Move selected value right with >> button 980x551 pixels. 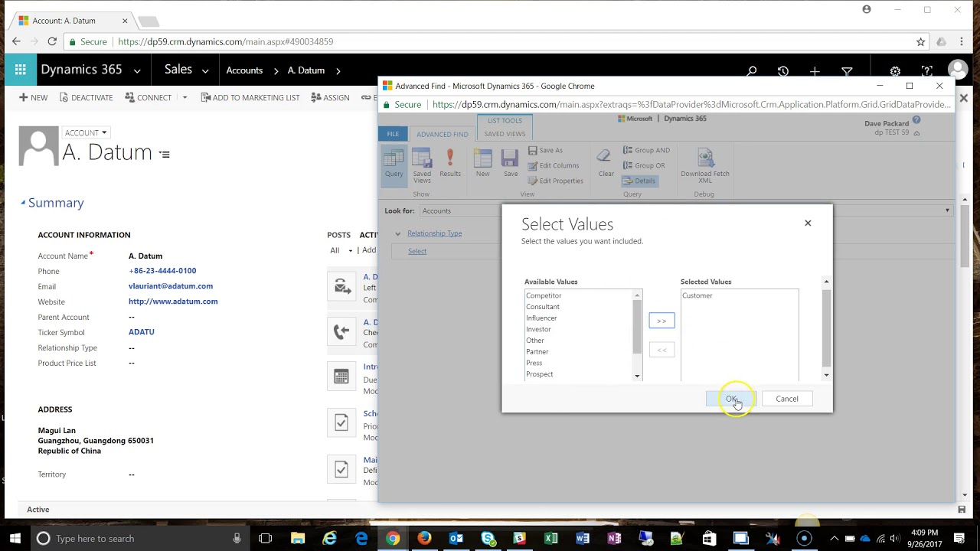[661, 321]
